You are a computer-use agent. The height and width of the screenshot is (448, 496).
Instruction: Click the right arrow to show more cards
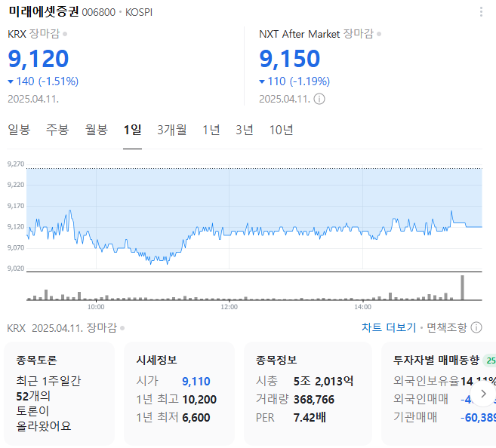483,394
